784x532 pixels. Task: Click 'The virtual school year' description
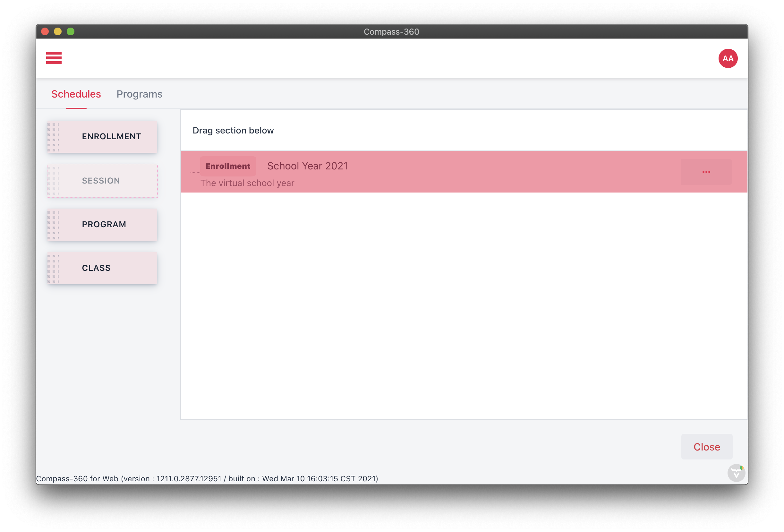coord(247,183)
